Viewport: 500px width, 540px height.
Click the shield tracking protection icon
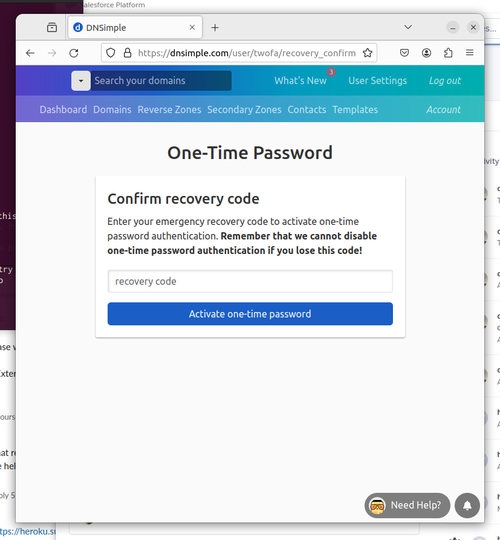point(111,53)
